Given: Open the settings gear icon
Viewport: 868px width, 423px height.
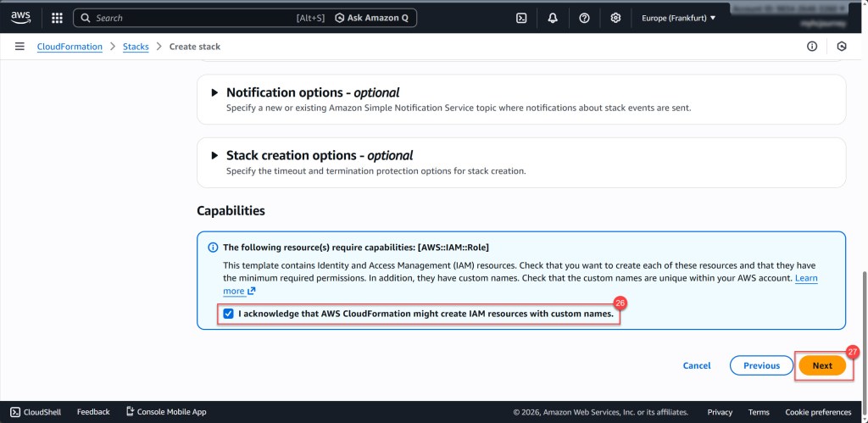Looking at the screenshot, I should 615,18.
